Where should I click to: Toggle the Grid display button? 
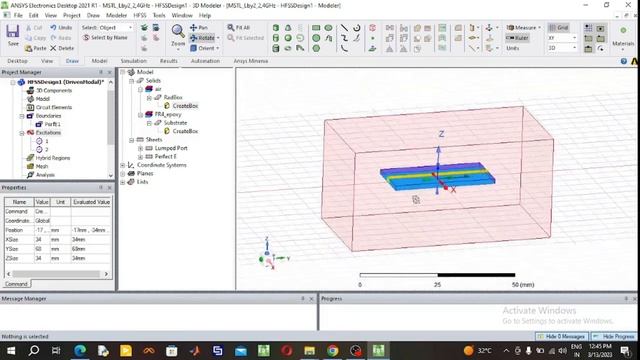click(559, 28)
